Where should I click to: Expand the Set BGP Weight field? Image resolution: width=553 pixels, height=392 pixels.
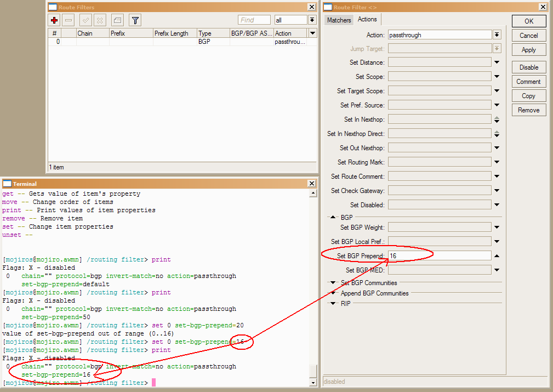point(497,228)
